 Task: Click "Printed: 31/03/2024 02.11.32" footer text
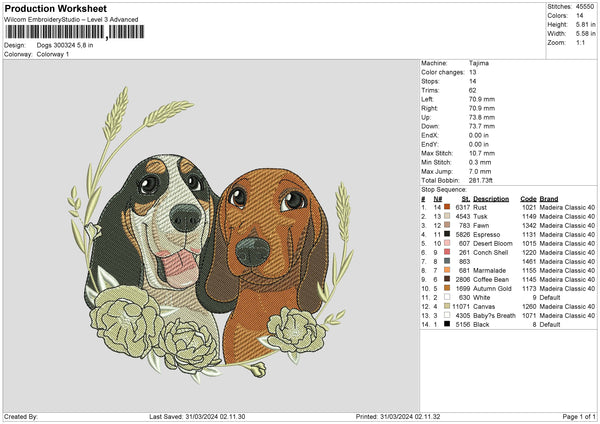click(398, 416)
